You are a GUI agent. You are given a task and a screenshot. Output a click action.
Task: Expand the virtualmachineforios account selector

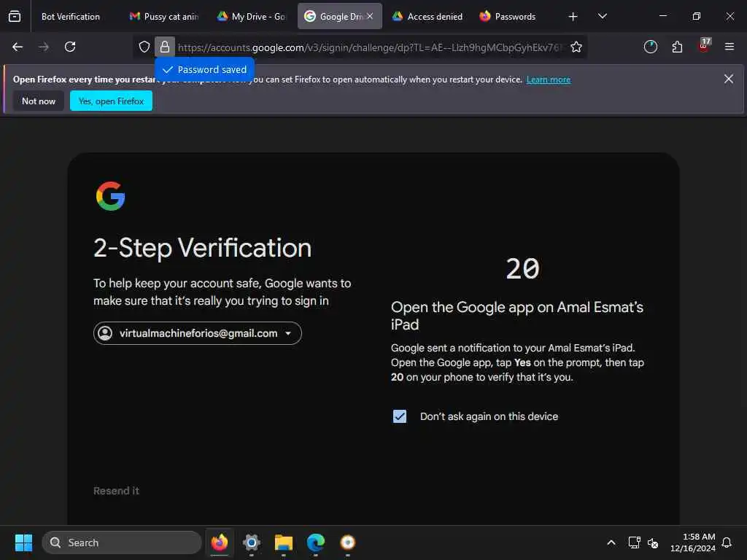[197, 333]
